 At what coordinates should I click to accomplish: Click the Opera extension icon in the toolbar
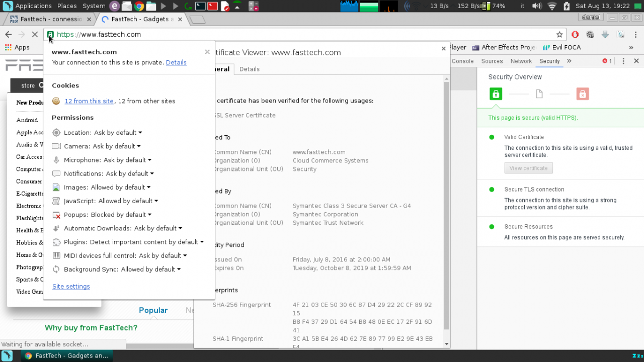click(575, 35)
